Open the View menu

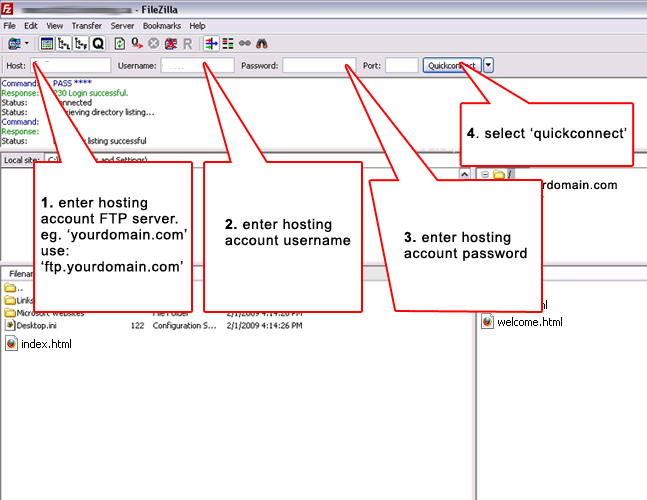pos(54,26)
